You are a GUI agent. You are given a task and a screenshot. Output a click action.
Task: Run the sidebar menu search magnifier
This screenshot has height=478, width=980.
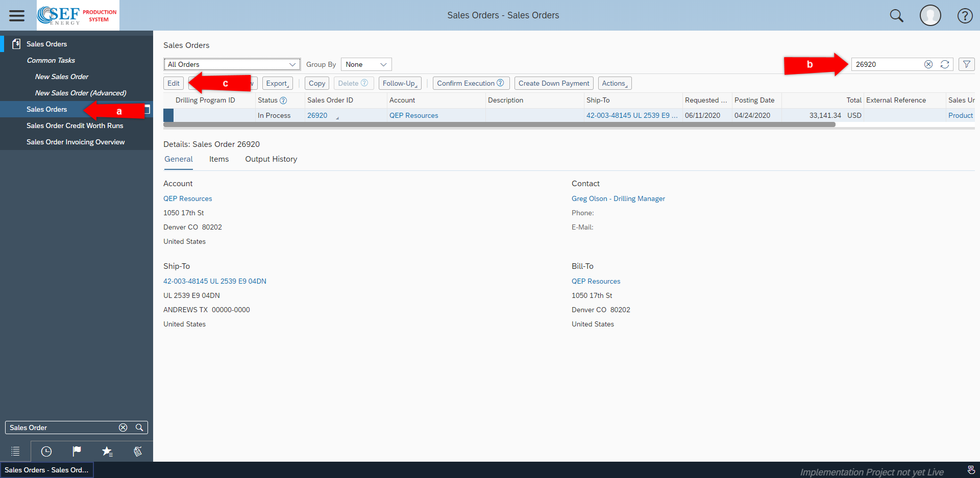point(139,427)
